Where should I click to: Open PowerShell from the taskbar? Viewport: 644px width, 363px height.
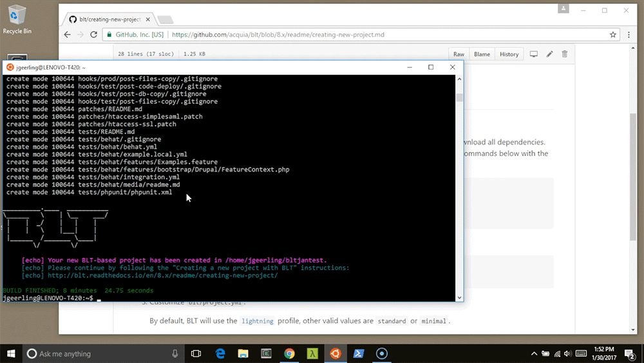[x=359, y=353]
